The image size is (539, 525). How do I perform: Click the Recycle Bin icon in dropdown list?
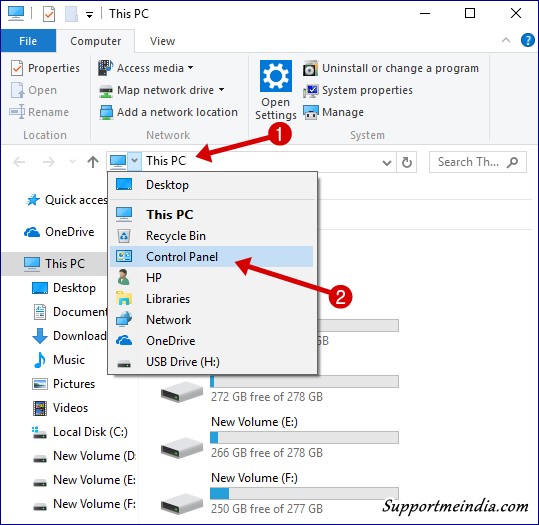124,236
